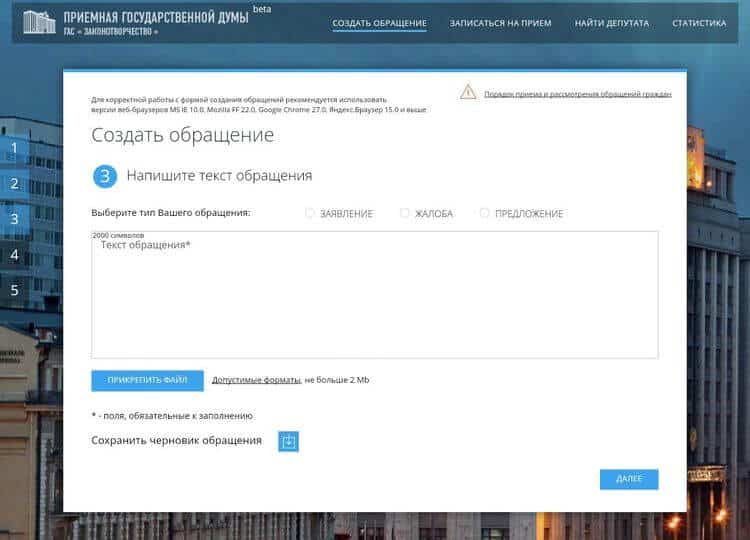Jump to step 4 in sidebar

(14, 255)
